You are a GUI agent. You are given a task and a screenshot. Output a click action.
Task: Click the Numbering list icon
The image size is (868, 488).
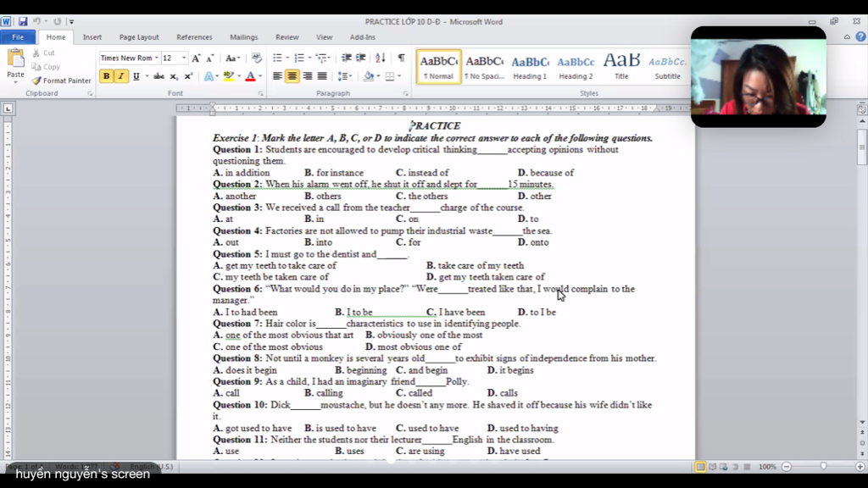(299, 58)
